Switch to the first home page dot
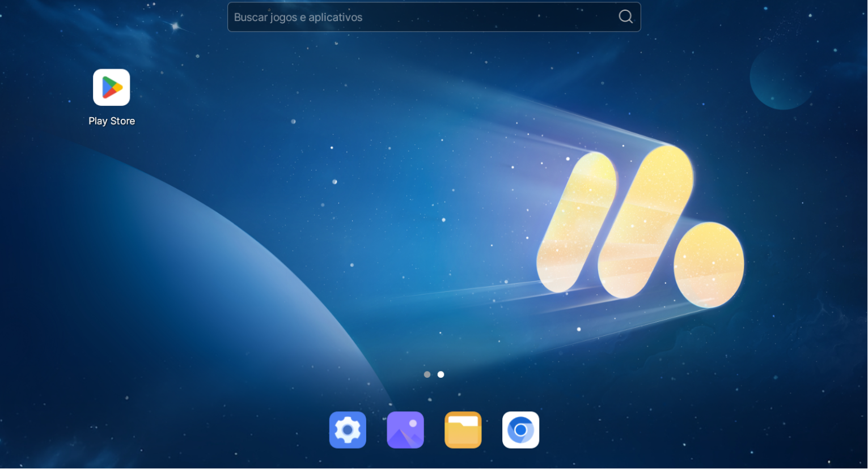 [x=427, y=374]
